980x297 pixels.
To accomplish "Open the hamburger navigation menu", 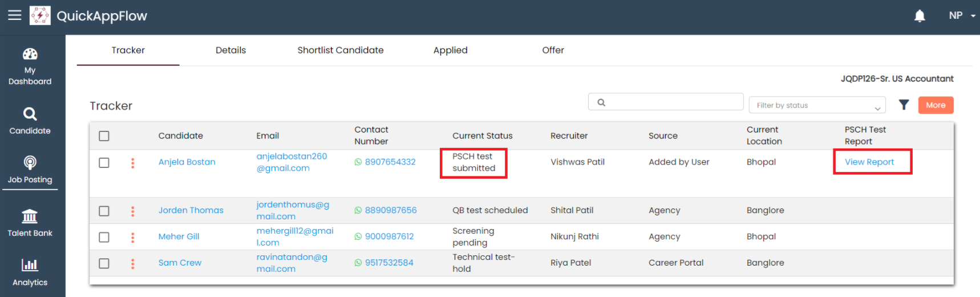I will [14, 15].
